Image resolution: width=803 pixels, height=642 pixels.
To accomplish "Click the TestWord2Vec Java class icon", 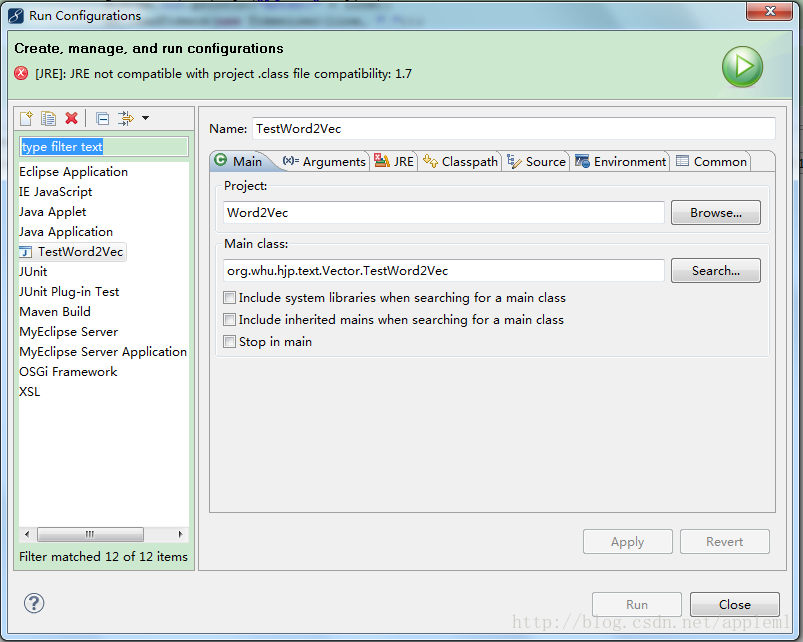I will pos(25,252).
